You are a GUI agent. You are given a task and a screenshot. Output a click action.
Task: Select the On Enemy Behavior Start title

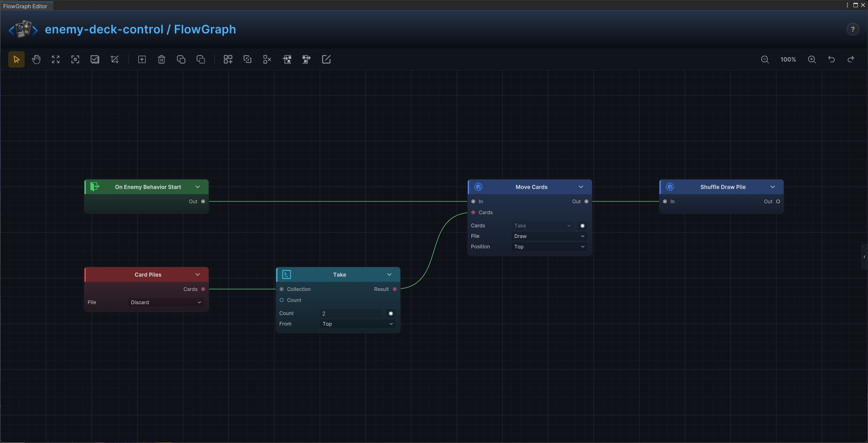point(148,187)
